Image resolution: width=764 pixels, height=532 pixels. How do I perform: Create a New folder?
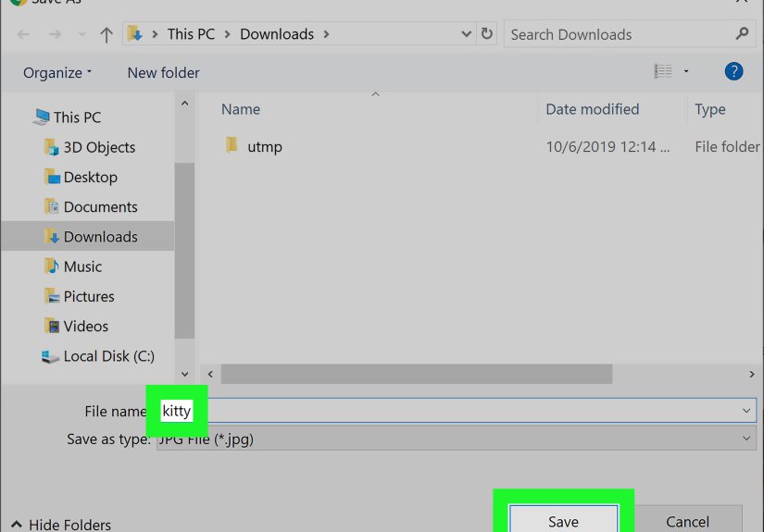point(163,72)
